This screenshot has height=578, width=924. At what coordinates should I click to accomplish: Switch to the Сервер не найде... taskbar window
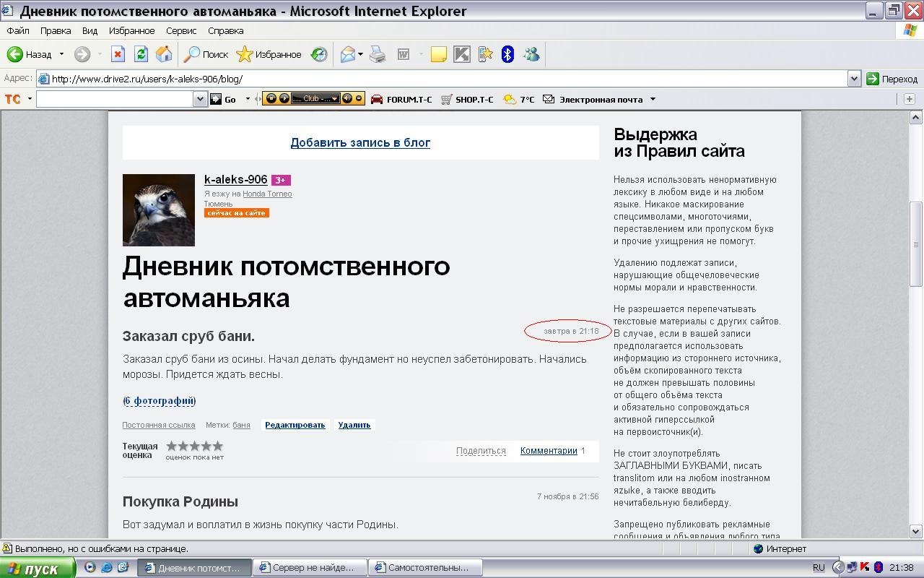click(310, 568)
